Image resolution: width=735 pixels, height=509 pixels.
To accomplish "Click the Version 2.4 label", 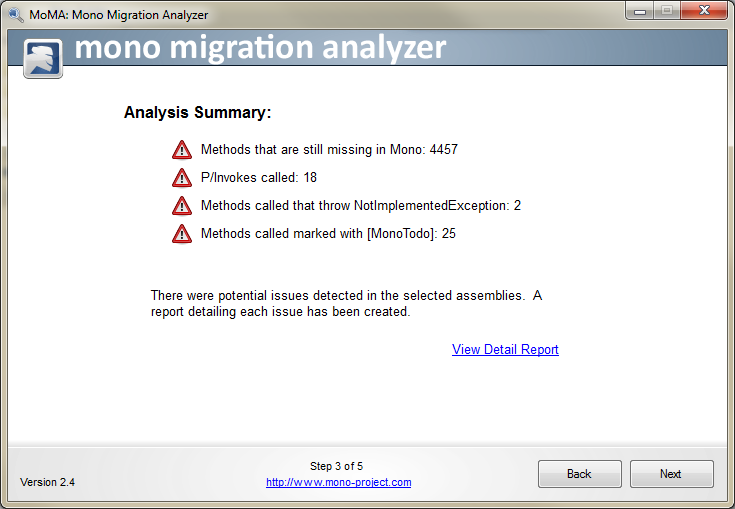I will 47,482.
